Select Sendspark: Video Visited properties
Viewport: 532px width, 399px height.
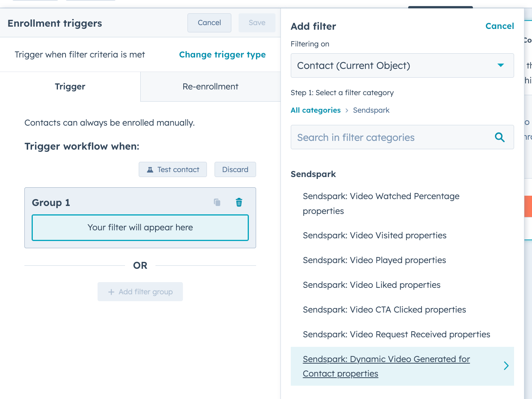[402, 236]
